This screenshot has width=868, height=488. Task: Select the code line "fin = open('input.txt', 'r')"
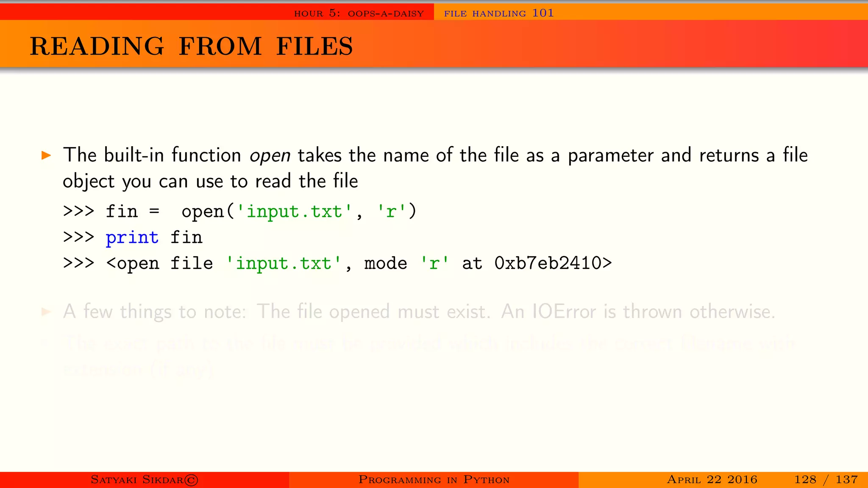coord(239,211)
